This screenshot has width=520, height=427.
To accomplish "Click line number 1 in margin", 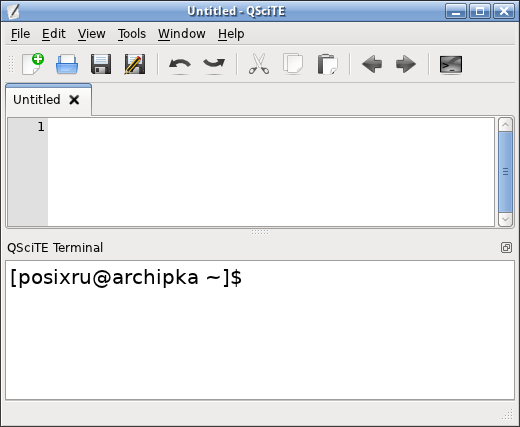I will click(41, 127).
